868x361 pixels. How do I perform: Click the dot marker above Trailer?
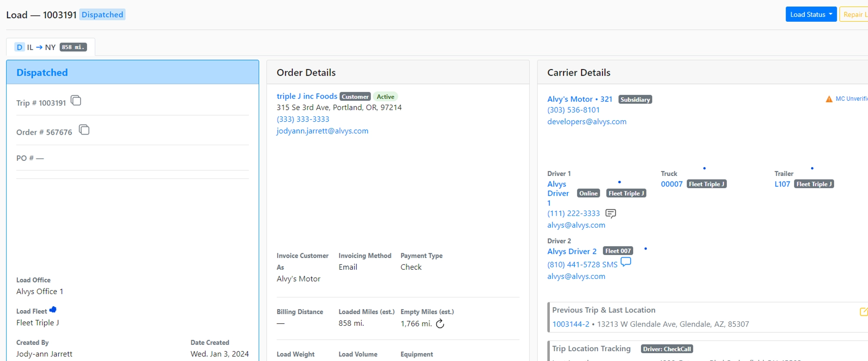click(812, 168)
